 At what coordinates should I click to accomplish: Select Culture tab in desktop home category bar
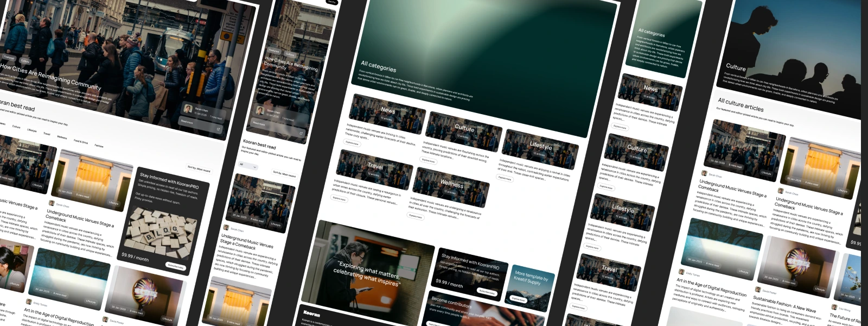[16, 127]
